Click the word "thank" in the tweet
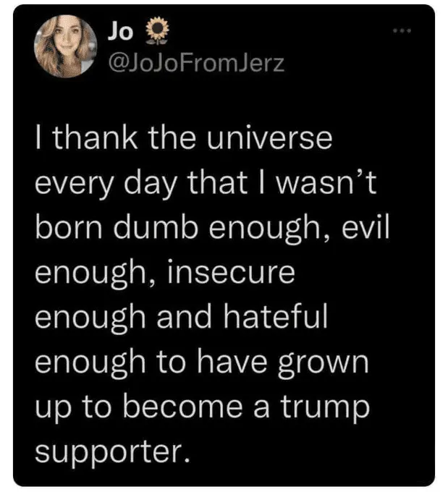The height and width of the screenshot is (492, 448). [x=96, y=138]
